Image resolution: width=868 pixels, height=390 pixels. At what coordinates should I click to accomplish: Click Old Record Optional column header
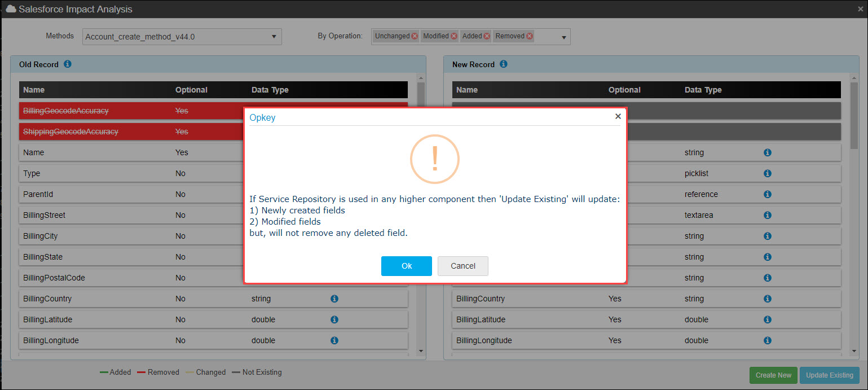(191, 90)
